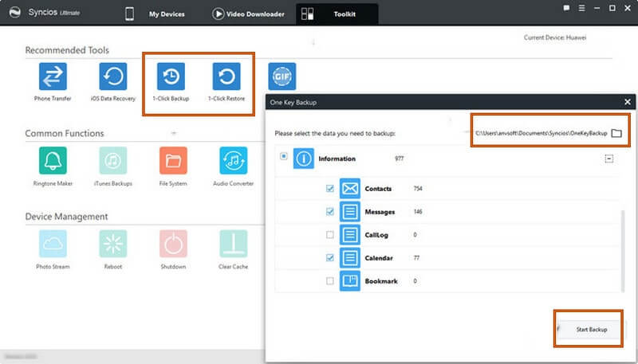This screenshot has height=364, width=638.
Task: Open the 1-Click Restore tool
Action: point(226,76)
